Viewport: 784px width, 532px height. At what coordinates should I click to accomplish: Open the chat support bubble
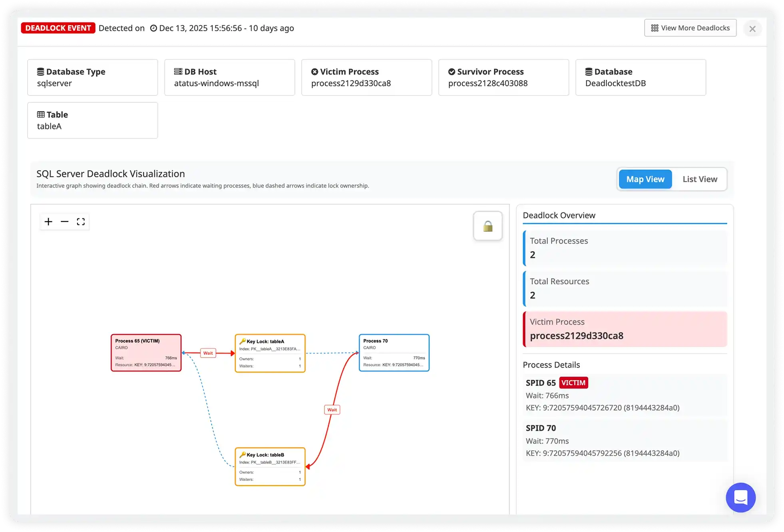[x=740, y=497]
